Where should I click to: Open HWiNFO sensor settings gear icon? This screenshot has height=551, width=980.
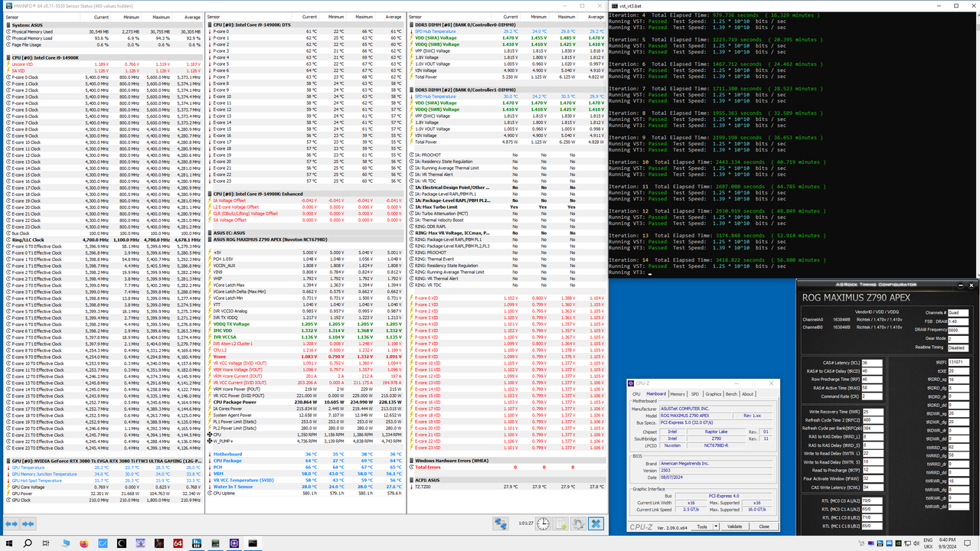pyautogui.click(x=578, y=524)
